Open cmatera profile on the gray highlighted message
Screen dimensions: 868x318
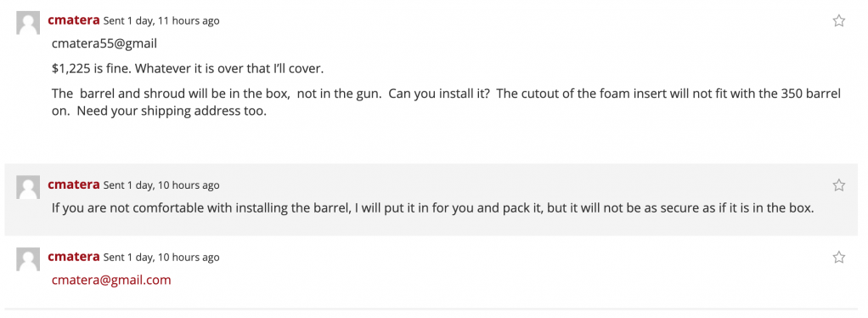(x=74, y=184)
